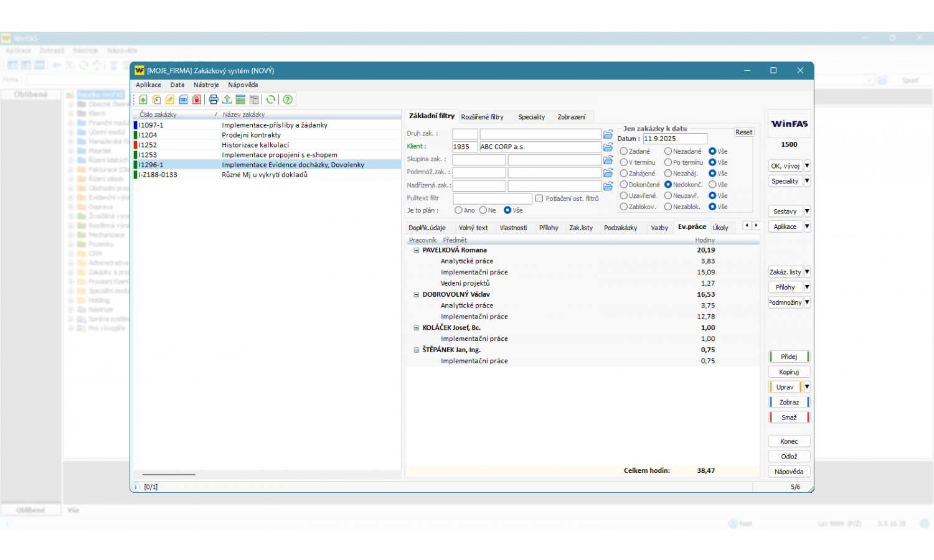Screen dimensions: 934x560
Task: Open the Nástroje menu
Action: (206, 85)
